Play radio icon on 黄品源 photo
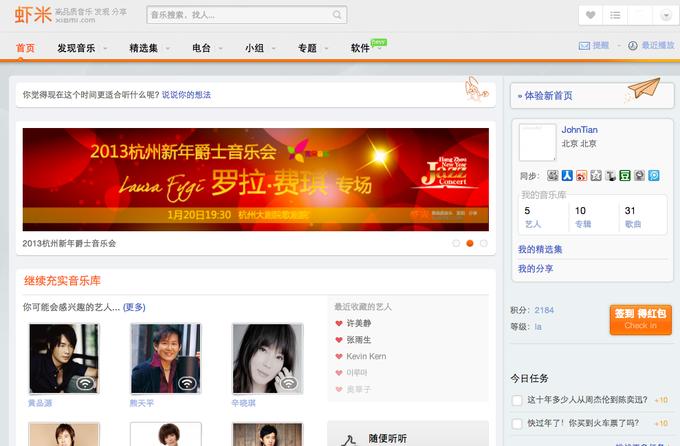This screenshot has width=680, height=446. point(85,383)
